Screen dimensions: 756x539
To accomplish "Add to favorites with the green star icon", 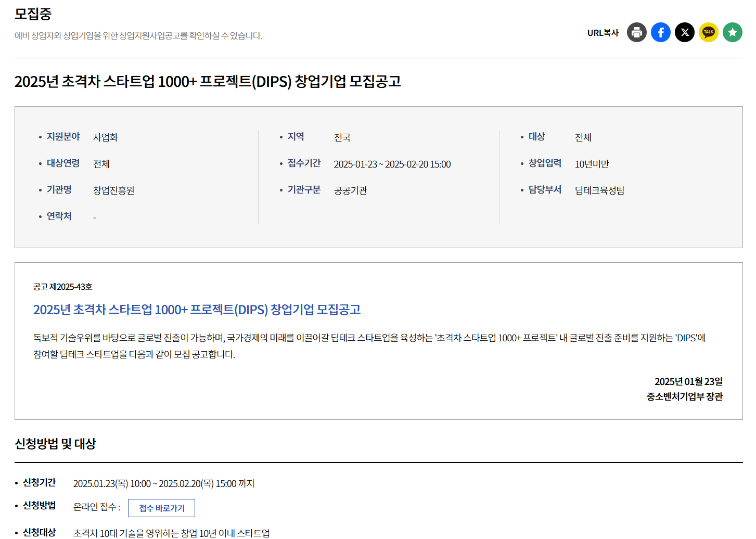I will tap(733, 32).
